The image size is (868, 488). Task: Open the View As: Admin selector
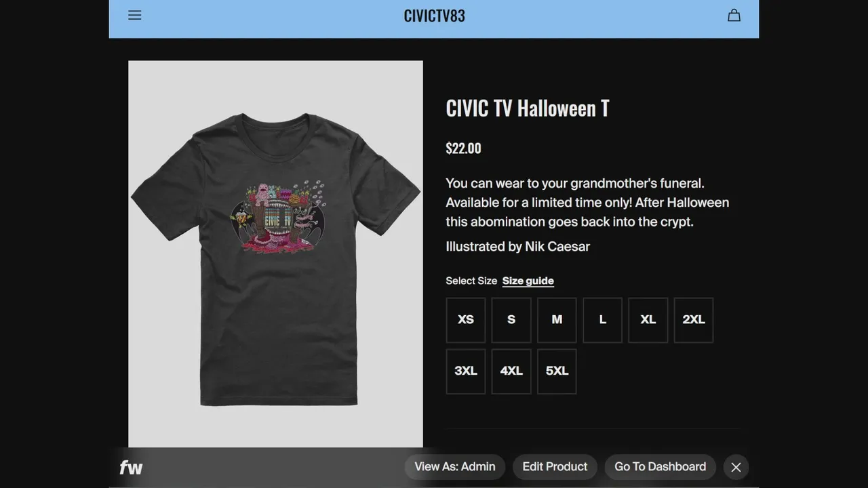pyautogui.click(x=455, y=467)
